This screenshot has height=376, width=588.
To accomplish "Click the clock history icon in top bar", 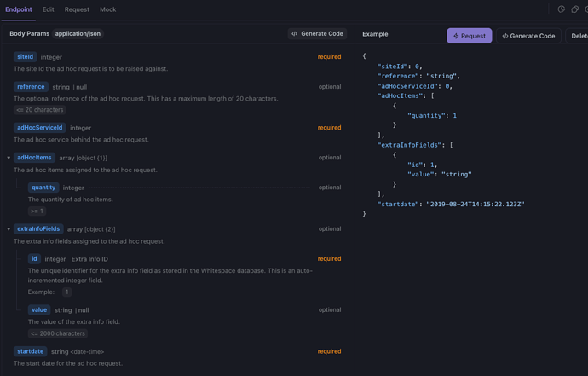I will [561, 9].
